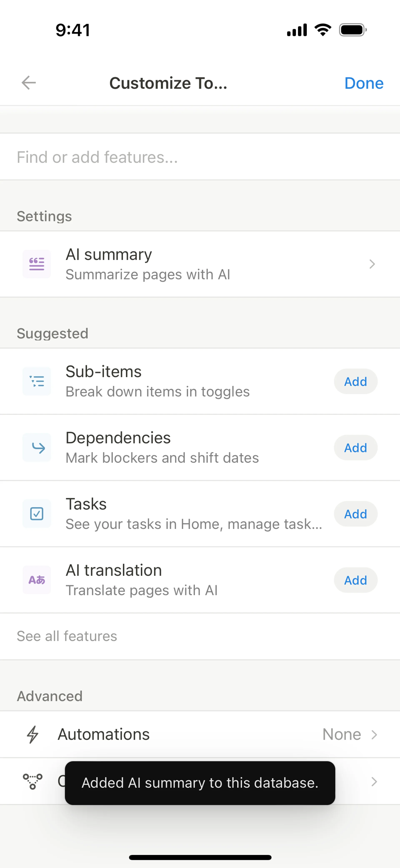Add the Dependencies feature
This screenshot has height=868, width=400.
point(355,448)
